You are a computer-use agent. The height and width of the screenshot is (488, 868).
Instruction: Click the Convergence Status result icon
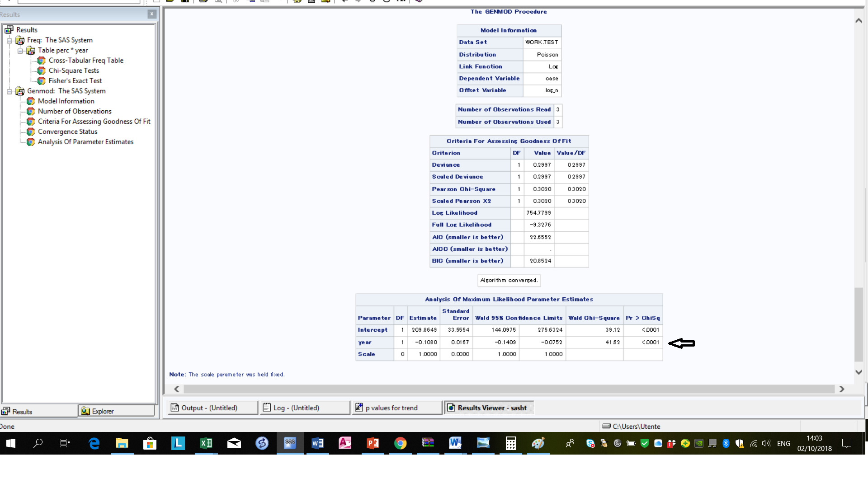point(30,131)
